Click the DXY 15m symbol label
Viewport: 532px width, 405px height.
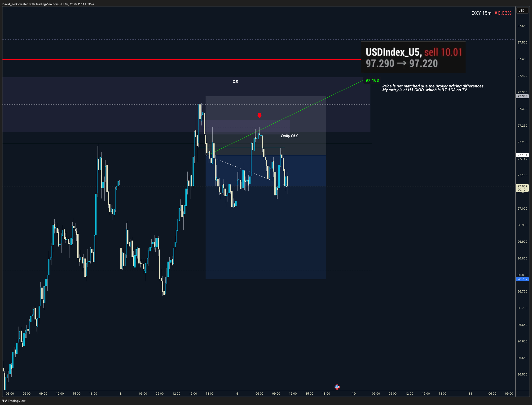point(481,13)
